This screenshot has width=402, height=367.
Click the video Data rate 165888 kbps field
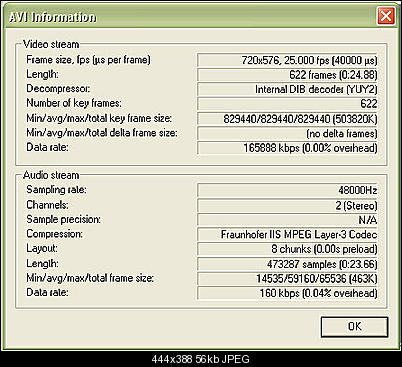[287, 148]
